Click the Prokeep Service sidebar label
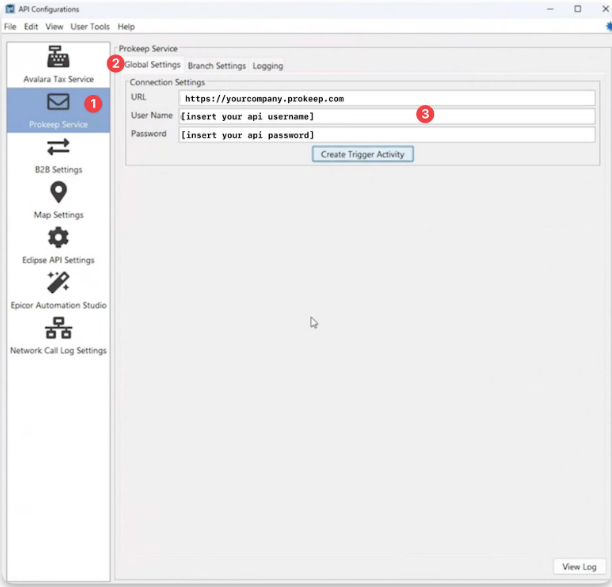The image size is (612, 587). (58, 125)
